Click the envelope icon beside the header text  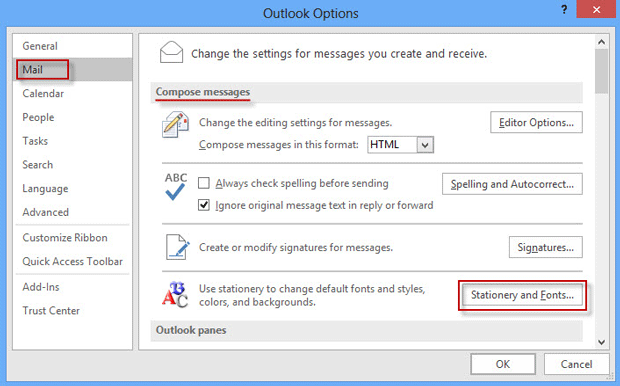pyautogui.click(x=171, y=52)
